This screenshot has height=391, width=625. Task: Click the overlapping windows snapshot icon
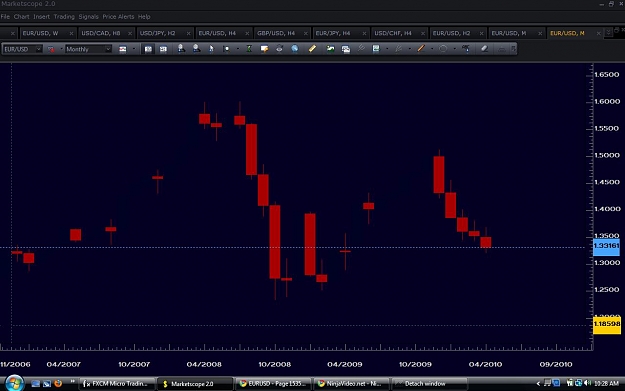tap(346, 49)
